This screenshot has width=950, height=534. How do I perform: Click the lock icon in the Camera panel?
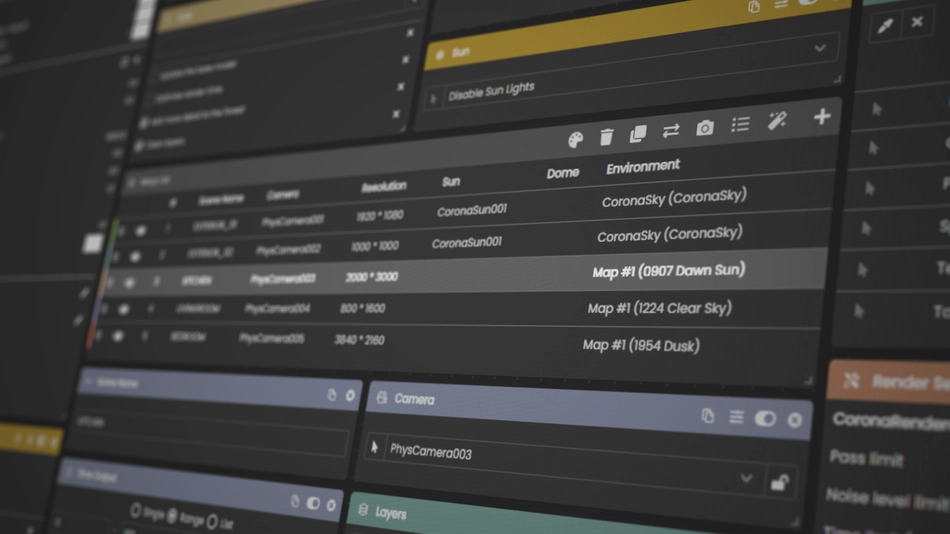(x=779, y=482)
